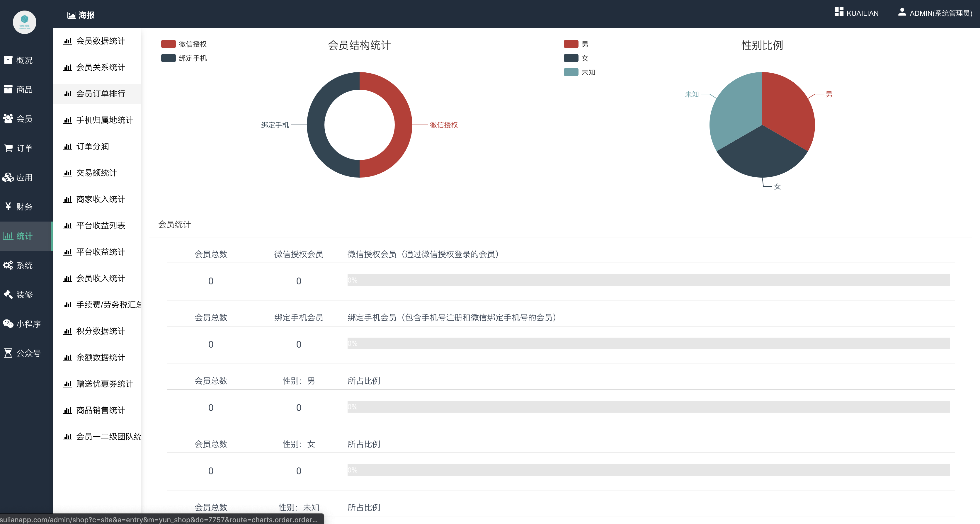Click the 系统 gears icon
This screenshot has width=980, height=524.
pos(8,265)
